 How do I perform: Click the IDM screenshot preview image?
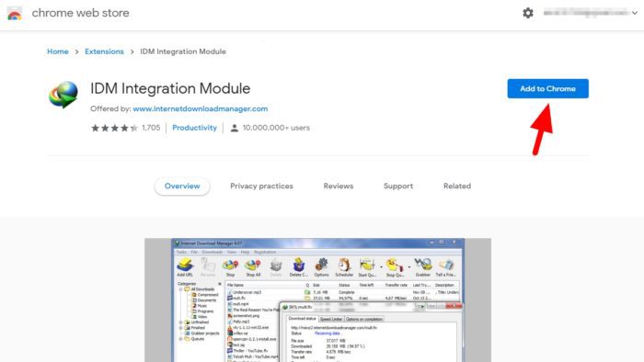(x=318, y=300)
